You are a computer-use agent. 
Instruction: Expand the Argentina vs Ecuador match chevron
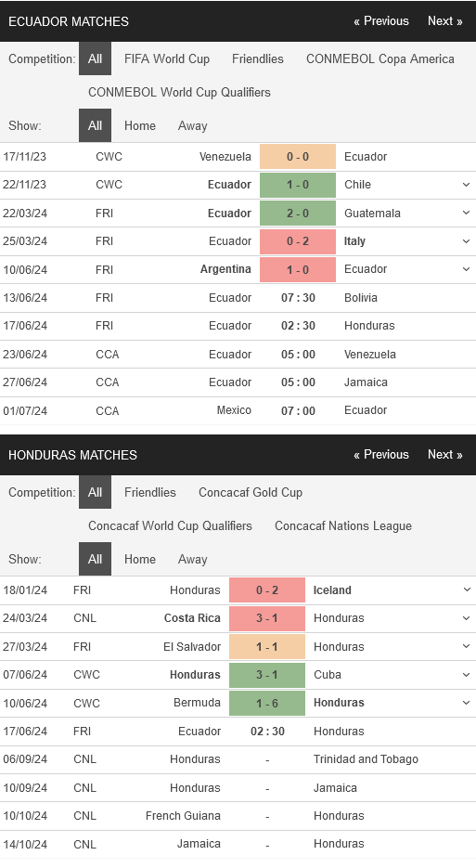coord(466,269)
